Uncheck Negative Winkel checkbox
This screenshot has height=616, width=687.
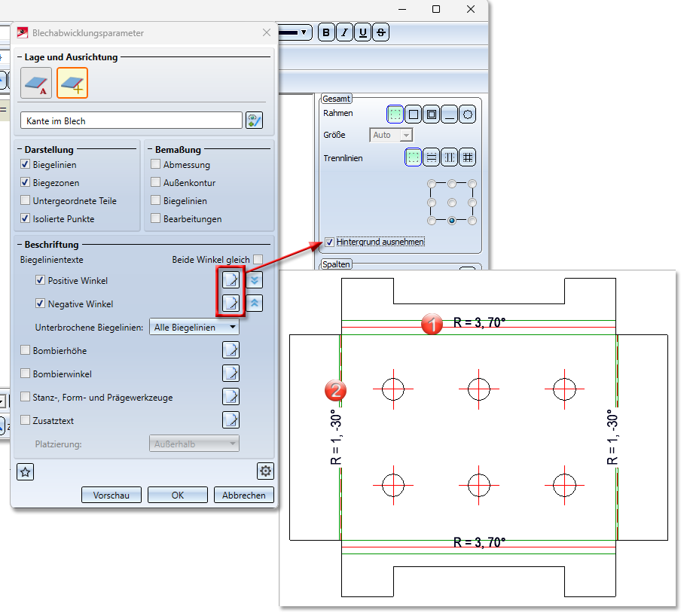(x=41, y=303)
